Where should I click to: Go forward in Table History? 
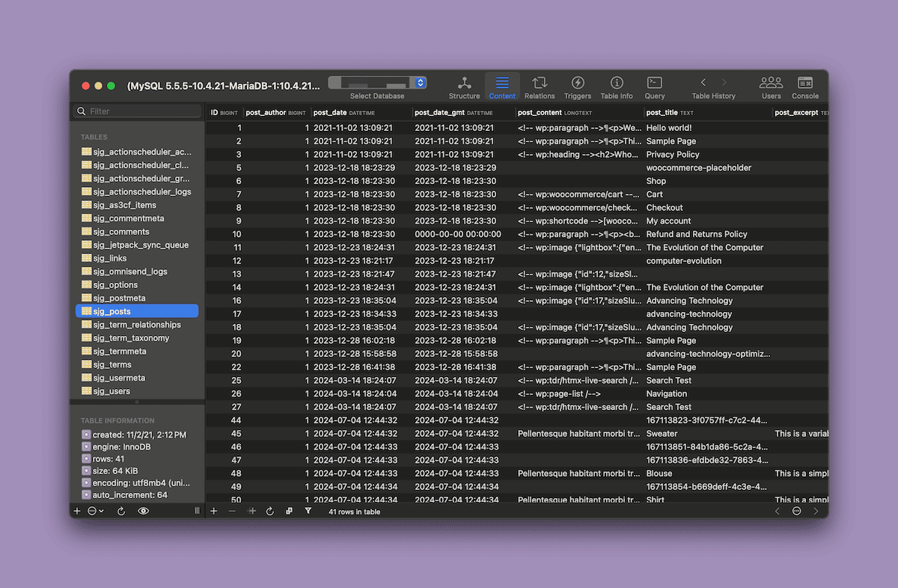click(724, 82)
